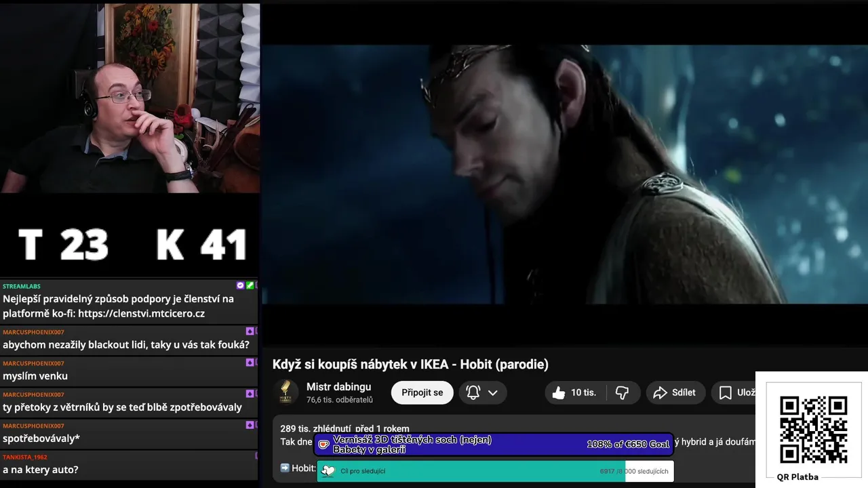Click the 76,6 tis. odběratelů subscriber count
This screenshot has width=868, height=488.
[340, 400]
